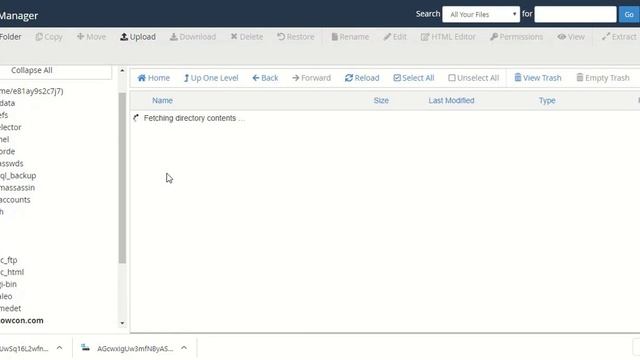Sort by Size column

381,100
